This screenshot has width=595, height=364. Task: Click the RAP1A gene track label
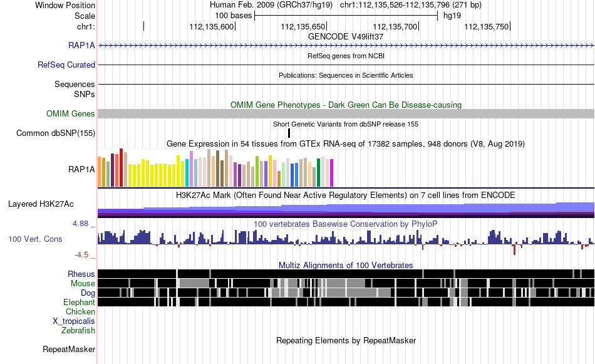(x=81, y=46)
